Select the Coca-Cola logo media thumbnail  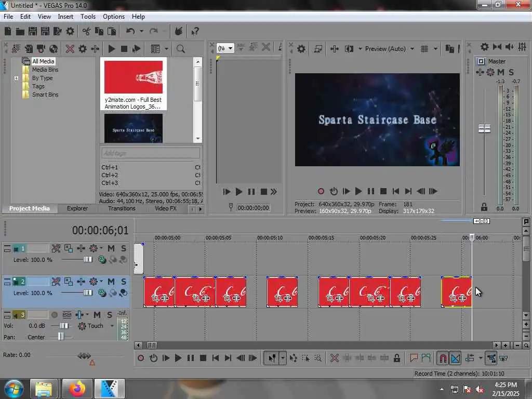(x=134, y=77)
